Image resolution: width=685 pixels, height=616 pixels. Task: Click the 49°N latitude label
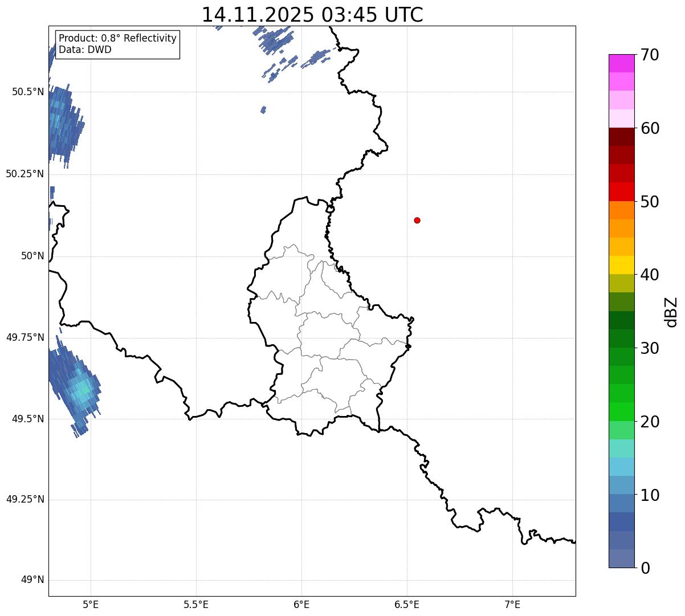click(32, 580)
